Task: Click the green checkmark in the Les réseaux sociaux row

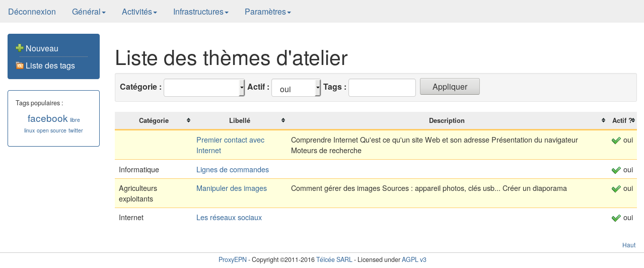Action: click(x=616, y=218)
